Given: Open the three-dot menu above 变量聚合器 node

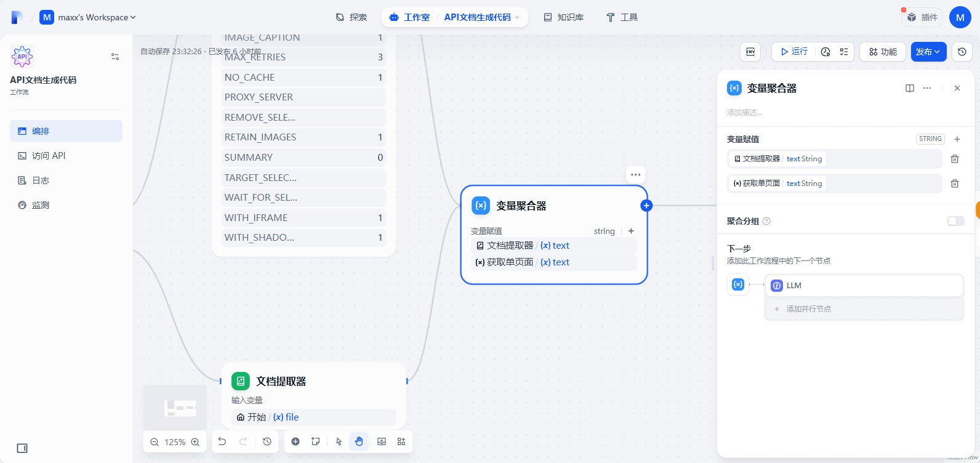Looking at the screenshot, I should [x=636, y=175].
